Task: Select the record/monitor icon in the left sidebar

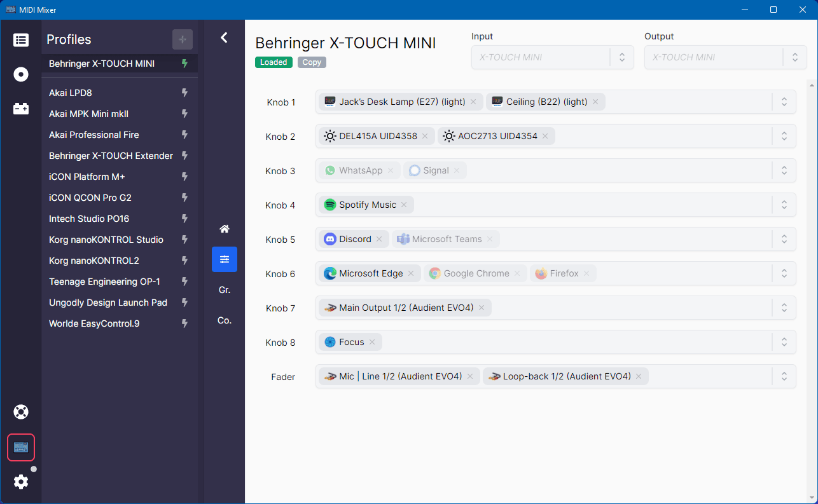Action: click(x=21, y=74)
